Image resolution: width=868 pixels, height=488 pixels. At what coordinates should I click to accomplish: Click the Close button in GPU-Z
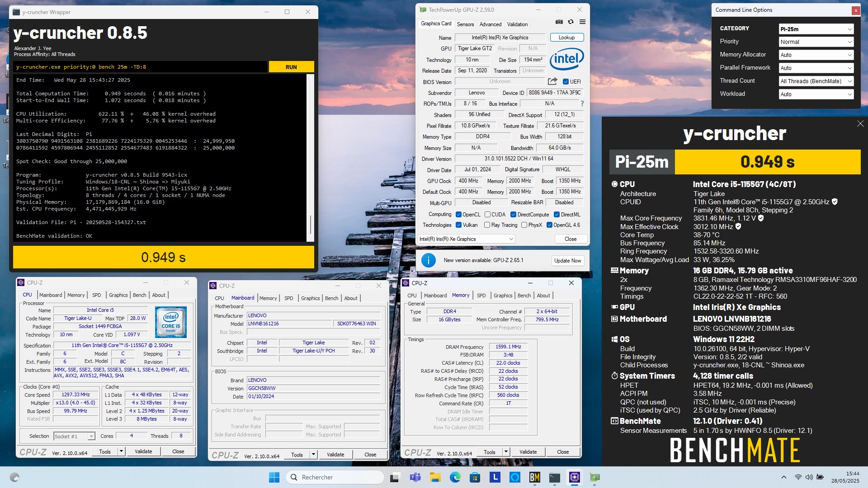(x=571, y=239)
